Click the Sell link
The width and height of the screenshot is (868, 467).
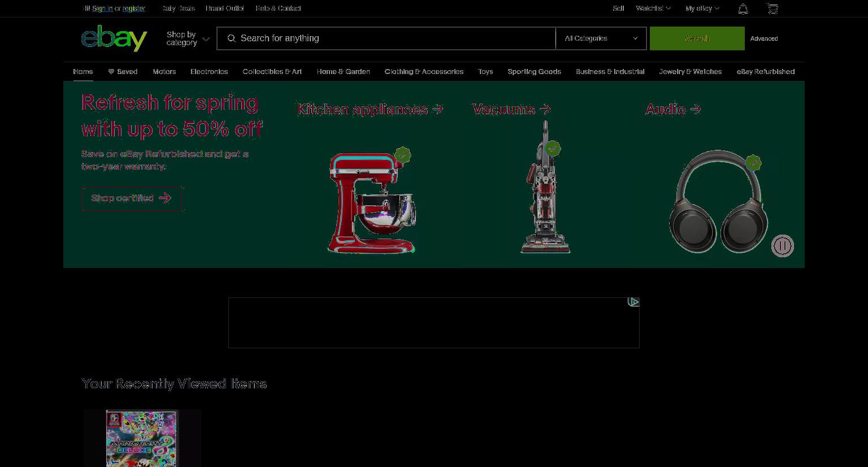pyautogui.click(x=618, y=8)
